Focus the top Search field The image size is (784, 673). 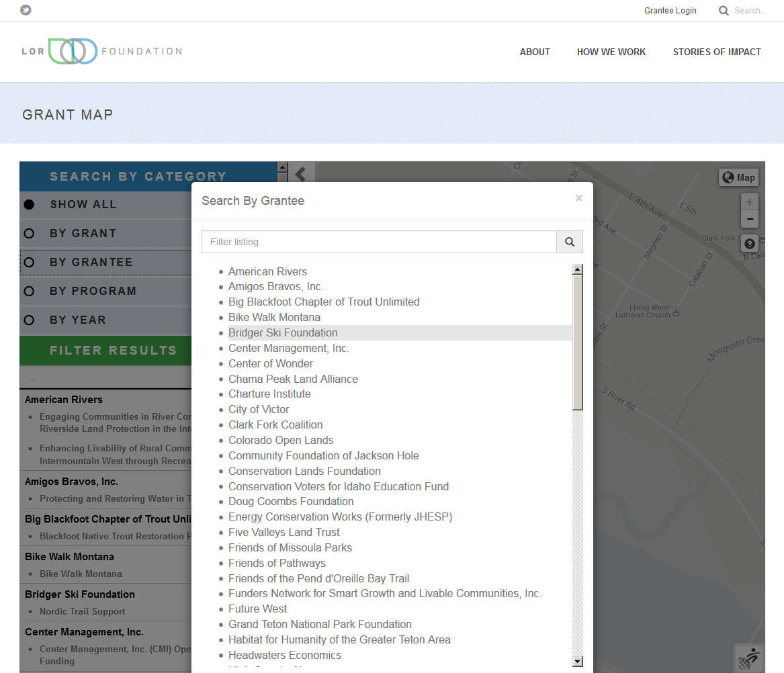tap(749, 11)
